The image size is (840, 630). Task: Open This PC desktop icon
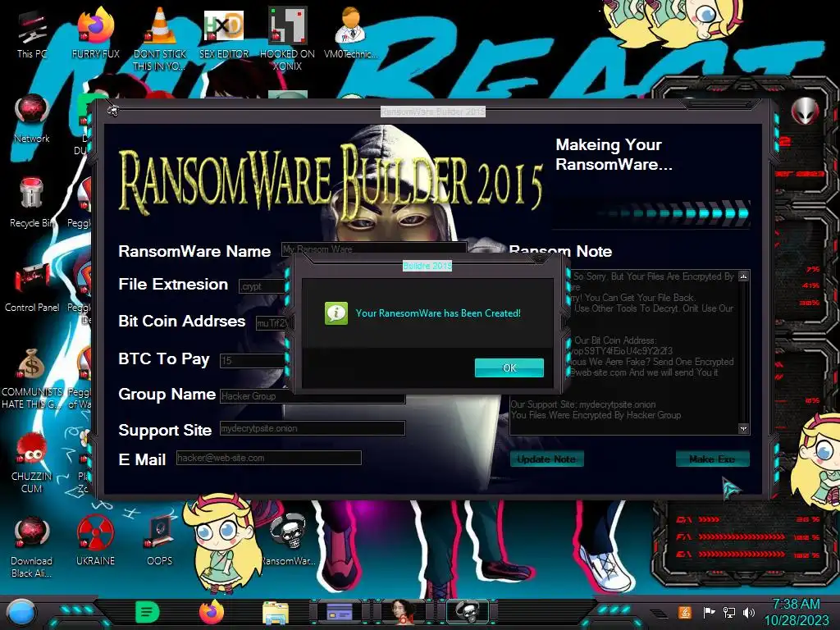click(x=32, y=34)
